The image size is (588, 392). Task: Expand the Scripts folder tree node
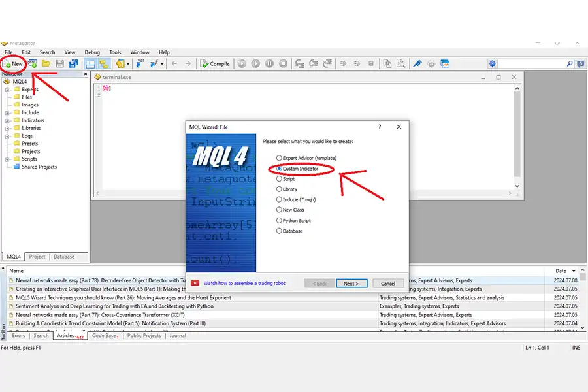(x=7, y=159)
